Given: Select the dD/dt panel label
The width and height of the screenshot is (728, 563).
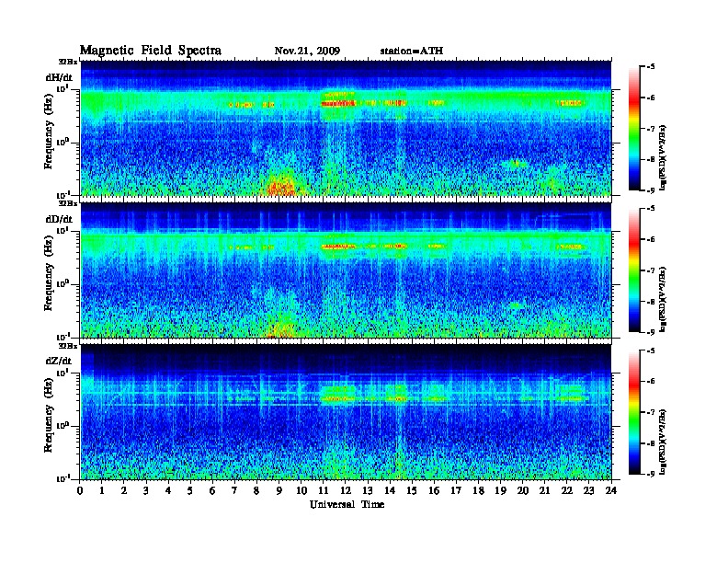Looking at the screenshot, I should click(x=59, y=219).
